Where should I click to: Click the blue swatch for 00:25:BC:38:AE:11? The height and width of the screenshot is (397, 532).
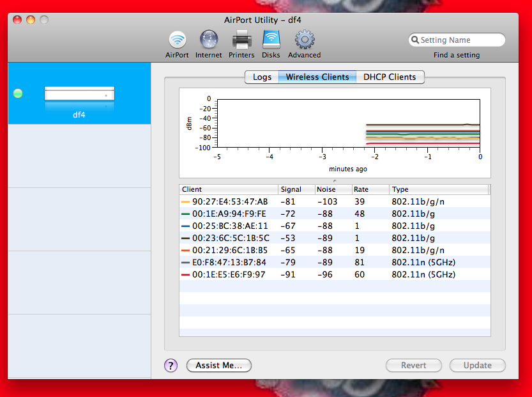click(x=185, y=226)
